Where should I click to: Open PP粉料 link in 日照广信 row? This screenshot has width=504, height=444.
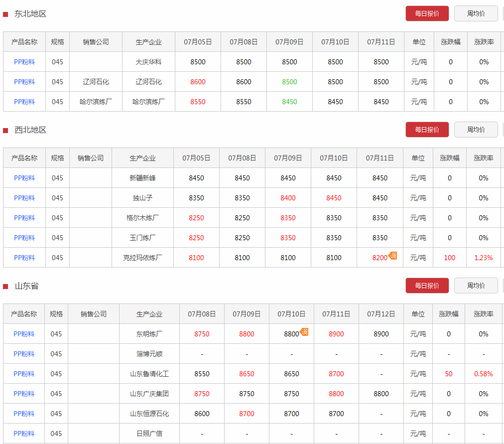click(24, 434)
